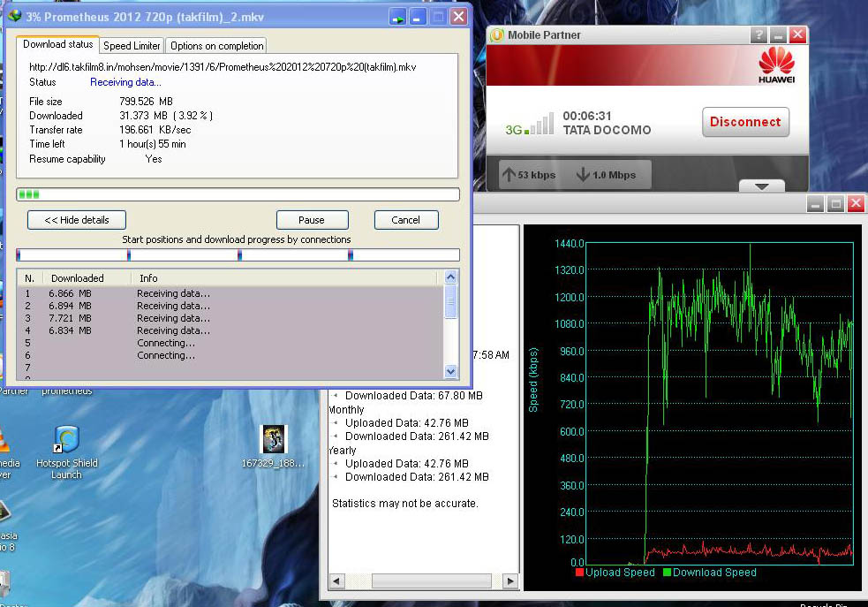Screen dimensions: 868x607
Task: Expand the Mobile Partner dropdown arrow tab
Action: 762,186
